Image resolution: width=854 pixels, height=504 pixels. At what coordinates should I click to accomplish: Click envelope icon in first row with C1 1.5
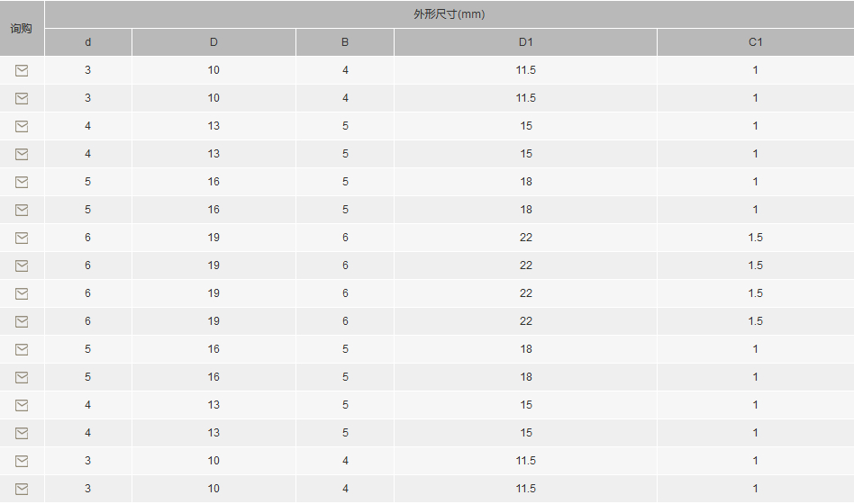point(22,238)
